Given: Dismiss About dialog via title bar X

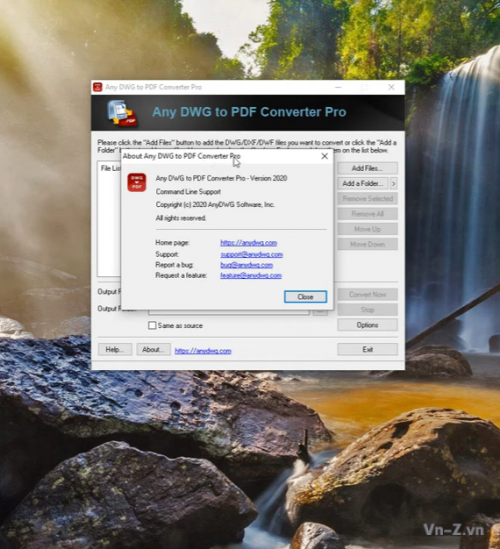Looking at the screenshot, I should pos(325,156).
